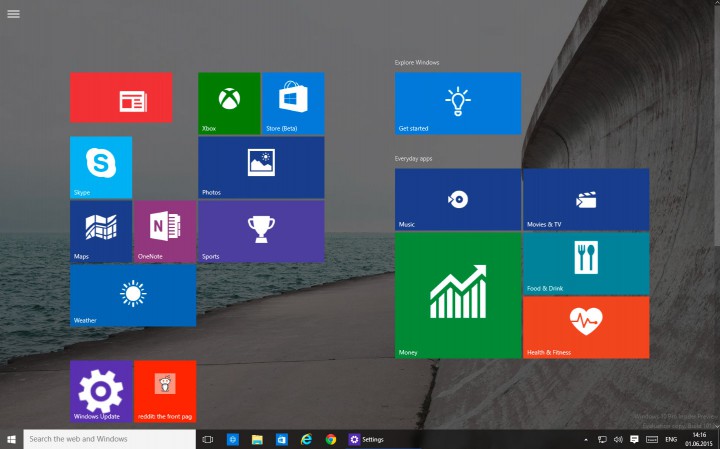Open the clock showing 14:16
The image size is (720, 449).
698,439
